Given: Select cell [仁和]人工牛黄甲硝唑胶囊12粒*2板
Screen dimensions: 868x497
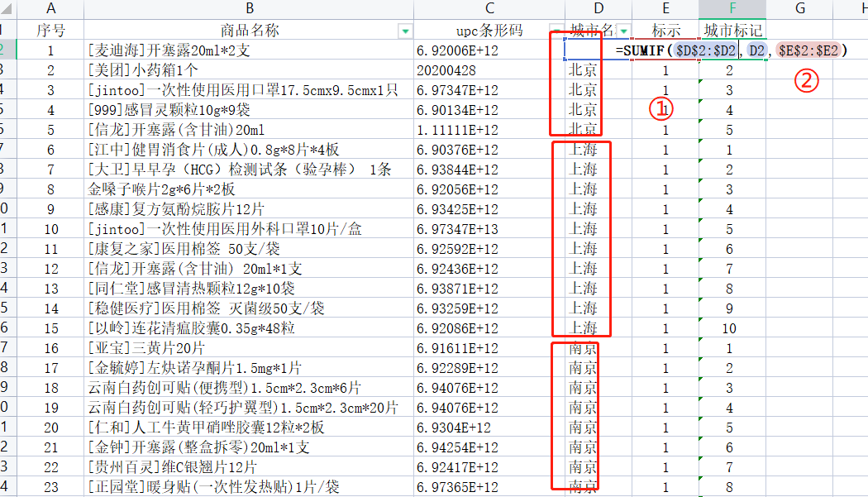Looking at the screenshot, I should pos(249,428).
